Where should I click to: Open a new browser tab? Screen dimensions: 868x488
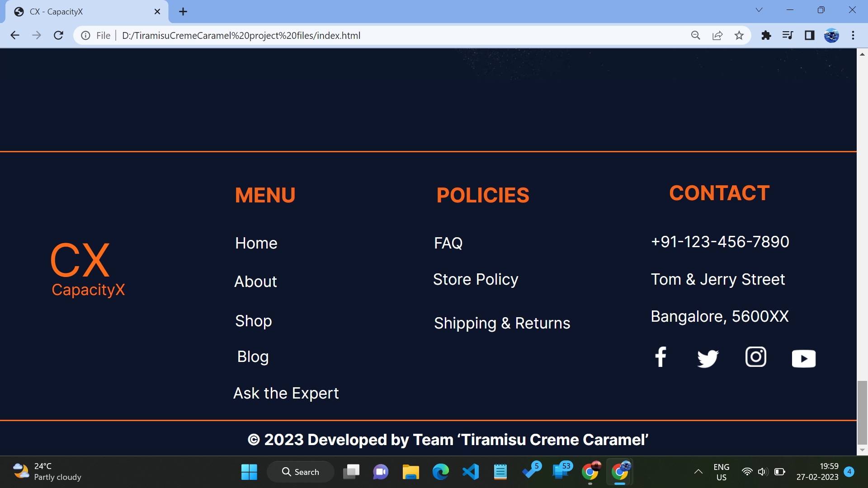coord(183,12)
